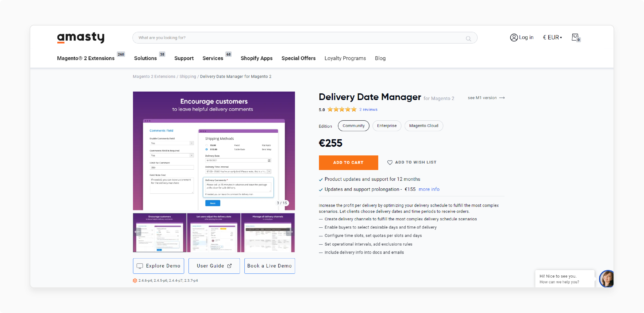Screen dimensions: 644x313
Task: Focus the search input field
Action: coord(305,38)
